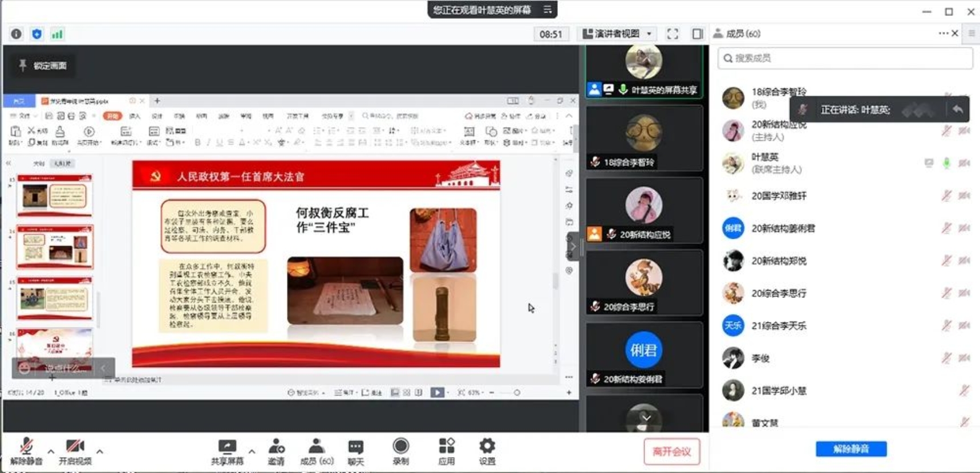Click 叶慧英的屏幕共享 video tile

pyautogui.click(x=644, y=71)
